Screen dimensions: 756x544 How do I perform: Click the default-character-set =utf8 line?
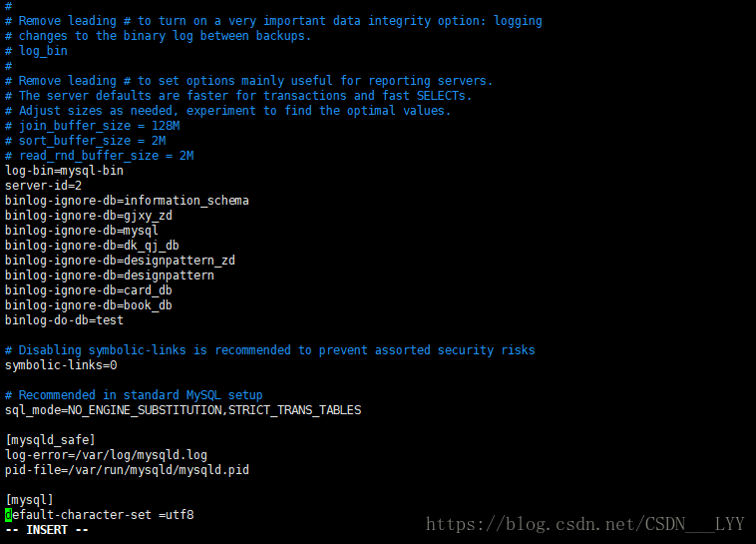(x=100, y=515)
